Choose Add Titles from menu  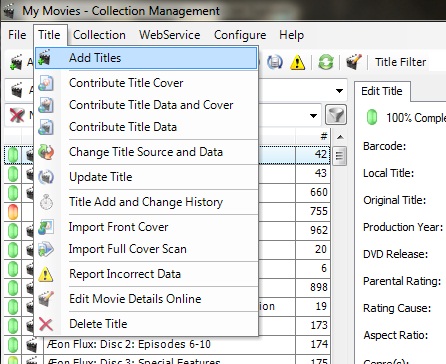(x=146, y=58)
